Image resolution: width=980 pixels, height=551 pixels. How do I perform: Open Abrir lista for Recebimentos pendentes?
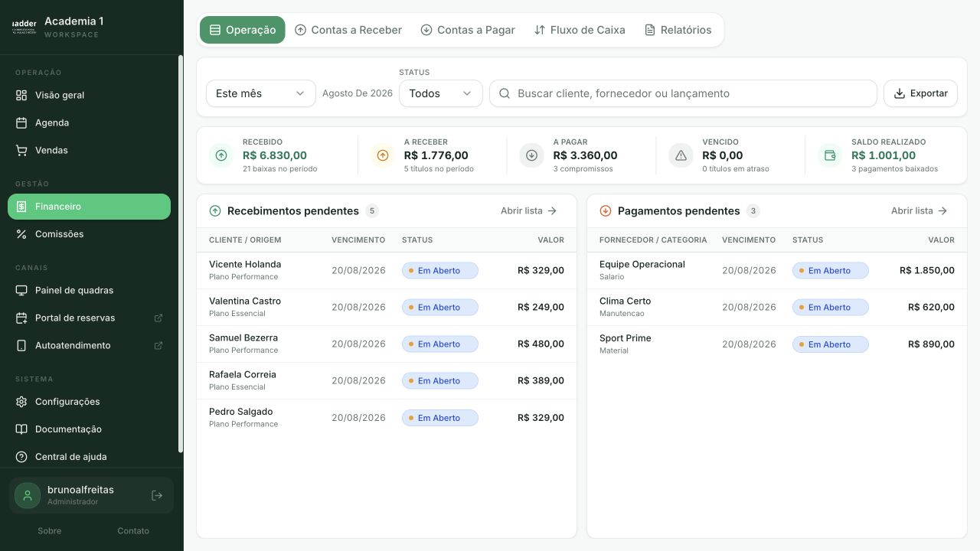pyautogui.click(x=529, y=210)
